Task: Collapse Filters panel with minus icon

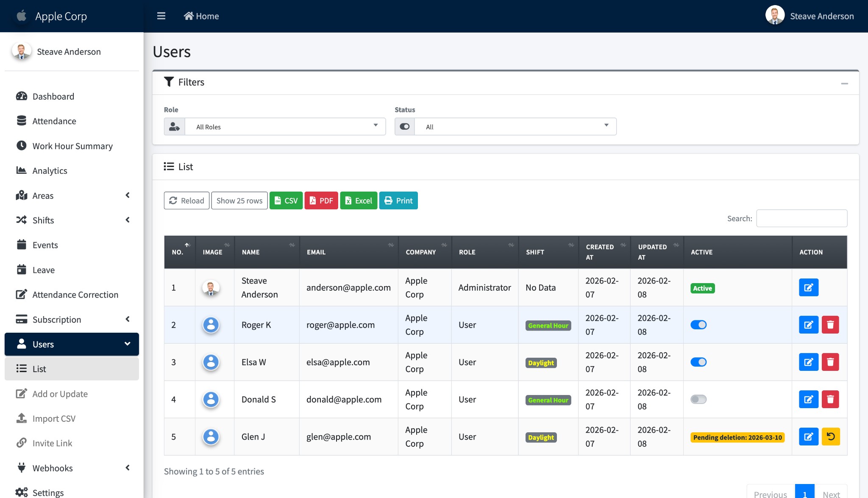Action: [844, 83]
